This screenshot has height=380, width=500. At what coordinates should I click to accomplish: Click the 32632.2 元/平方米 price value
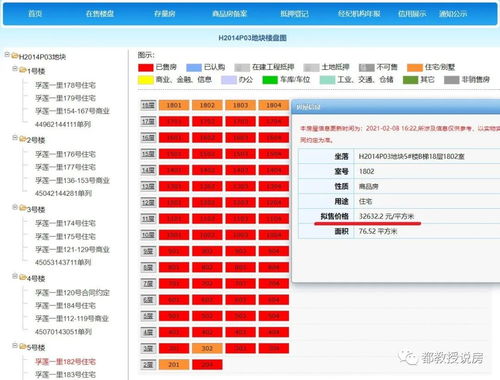pyautogui.click(x=386, y=216)
